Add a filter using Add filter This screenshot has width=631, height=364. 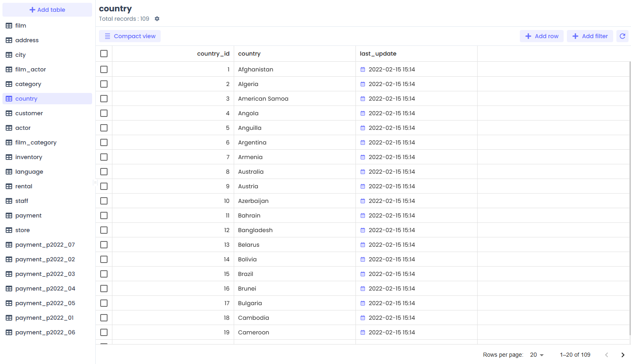[590, 36]
